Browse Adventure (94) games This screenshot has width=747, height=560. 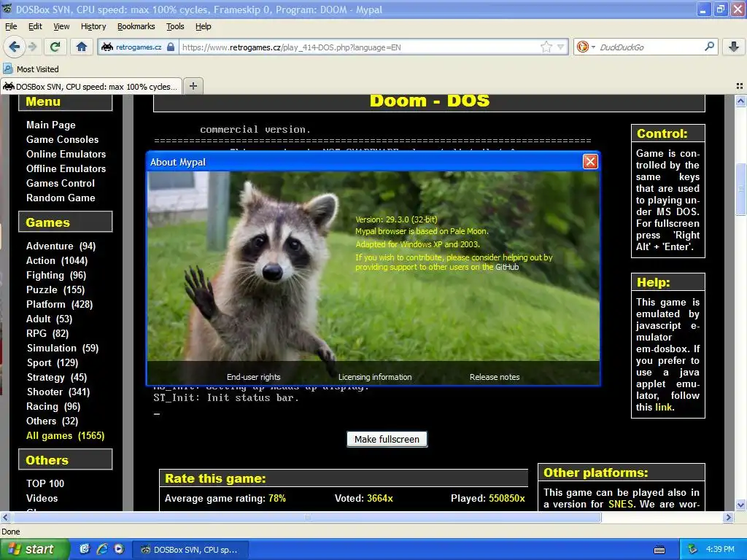click(x=61, y=246)
